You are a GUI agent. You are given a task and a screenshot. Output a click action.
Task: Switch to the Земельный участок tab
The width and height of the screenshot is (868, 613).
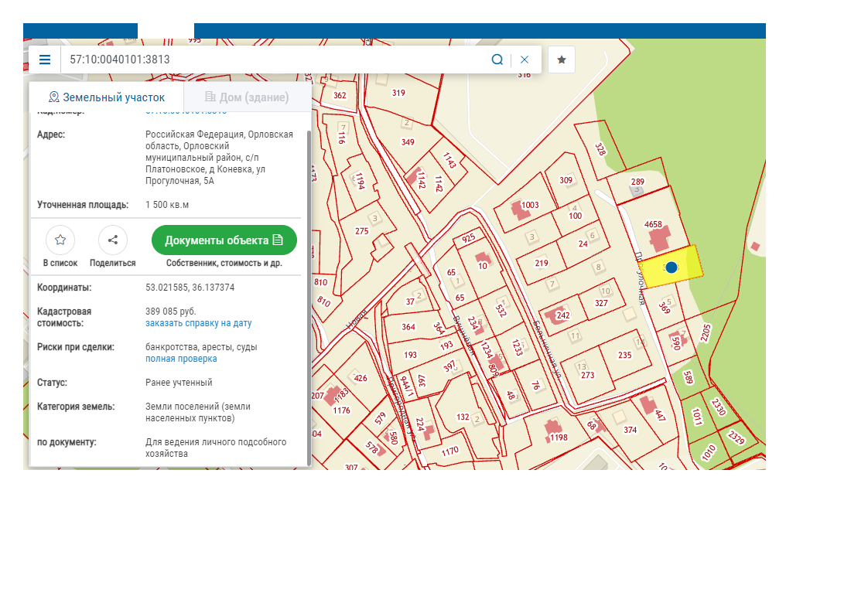107,97
